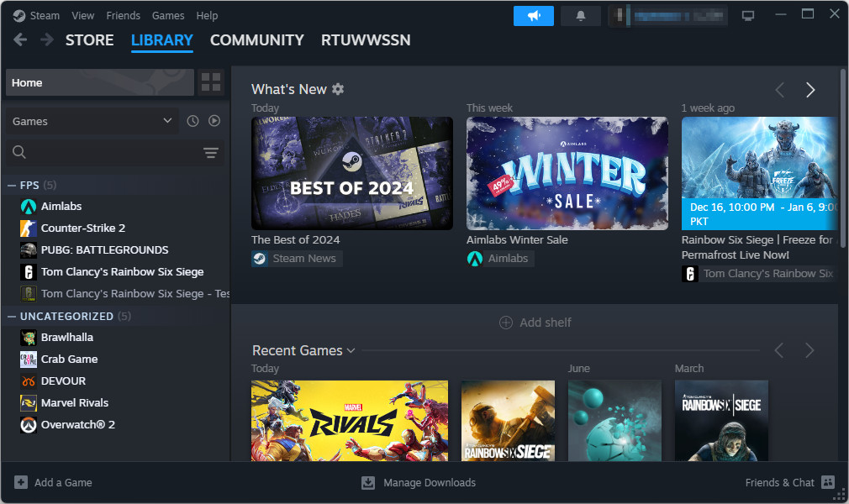Click Friends & Chat label
Viewport: 849px width, 504px height.
(x=780, y=482)
